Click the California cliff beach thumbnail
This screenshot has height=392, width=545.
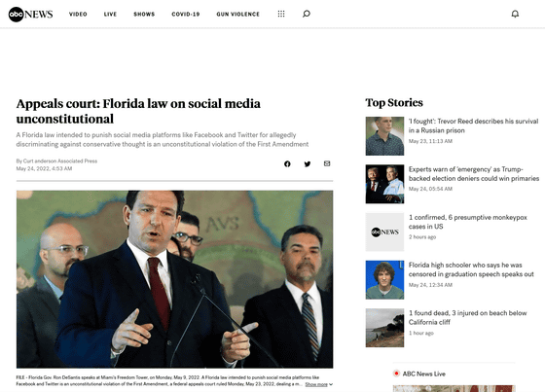click(x=384, y=328)
